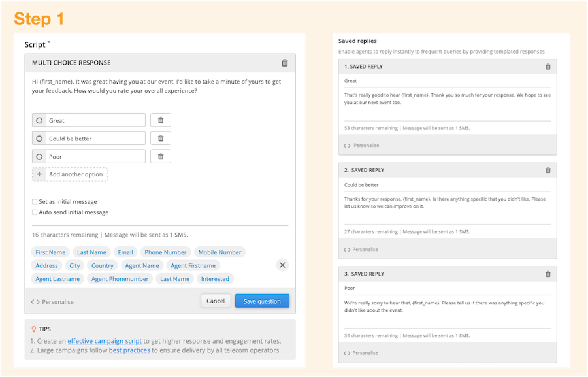The height and width of the screenshot is (377, 588).
Task: Insert the Interested tag
Action: click(x=215, y=279)
